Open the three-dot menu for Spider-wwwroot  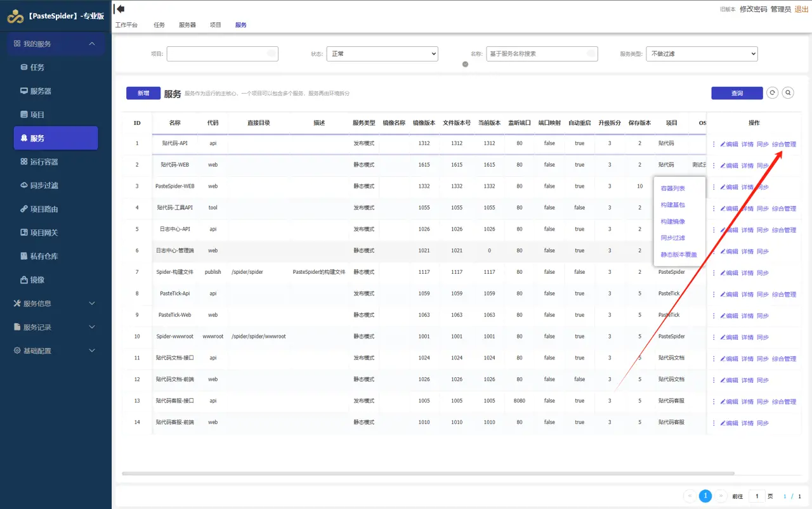[x=714, y=337]
